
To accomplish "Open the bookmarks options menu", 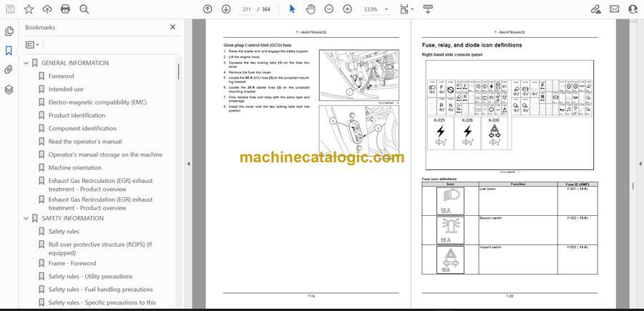I will (32, 45).
